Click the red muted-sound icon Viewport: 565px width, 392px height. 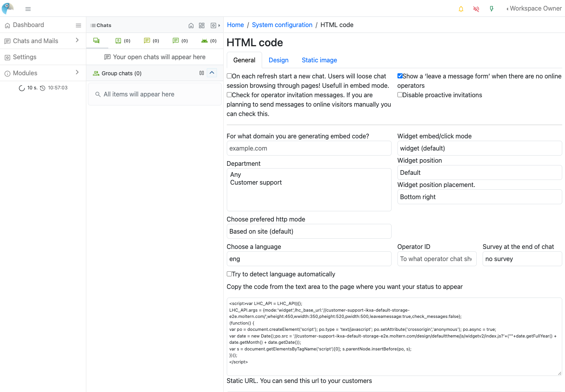tap(476, 9)
